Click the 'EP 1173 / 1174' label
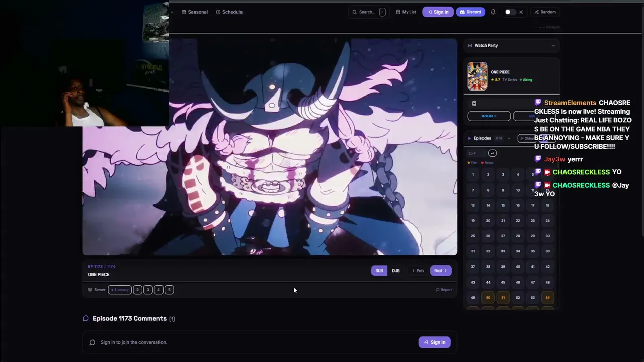The image size is (644, 362). point(102,267)
